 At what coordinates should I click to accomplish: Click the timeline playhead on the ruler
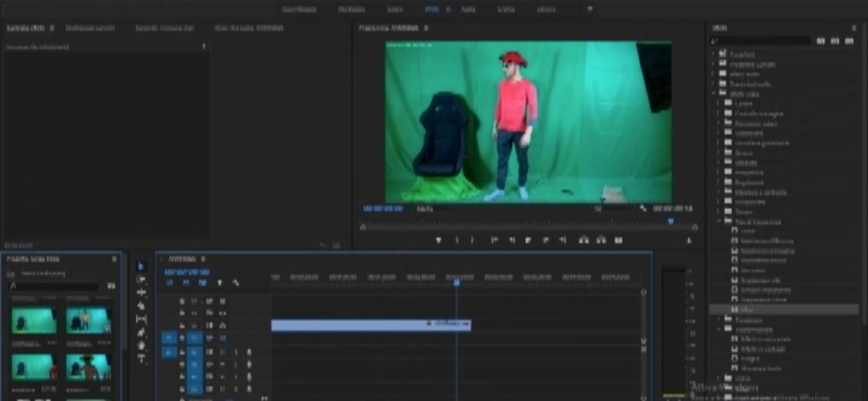pyautogui.click(x=456, y=283)
